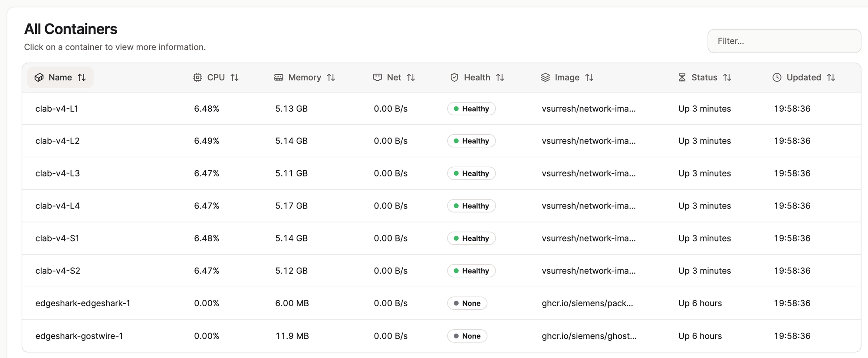Screen dimensions: 868x358
Task: Focus the Filter input field
Action: [784, 41]
